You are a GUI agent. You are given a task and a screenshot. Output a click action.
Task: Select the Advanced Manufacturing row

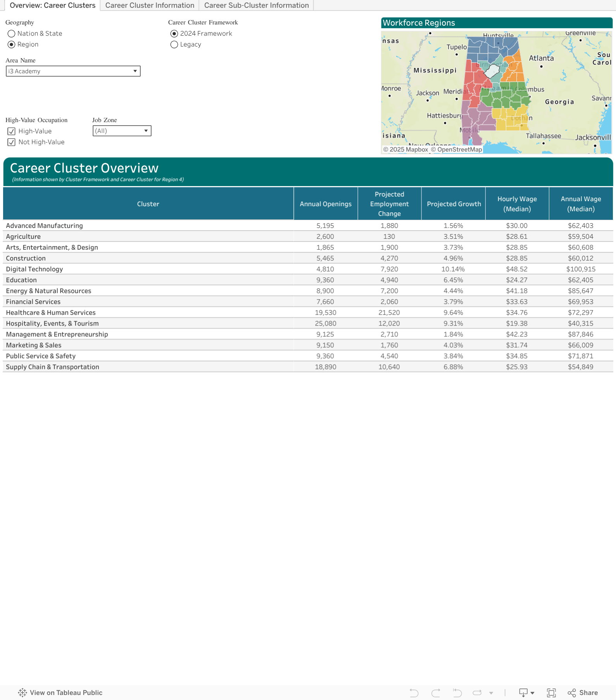point(308,226)
